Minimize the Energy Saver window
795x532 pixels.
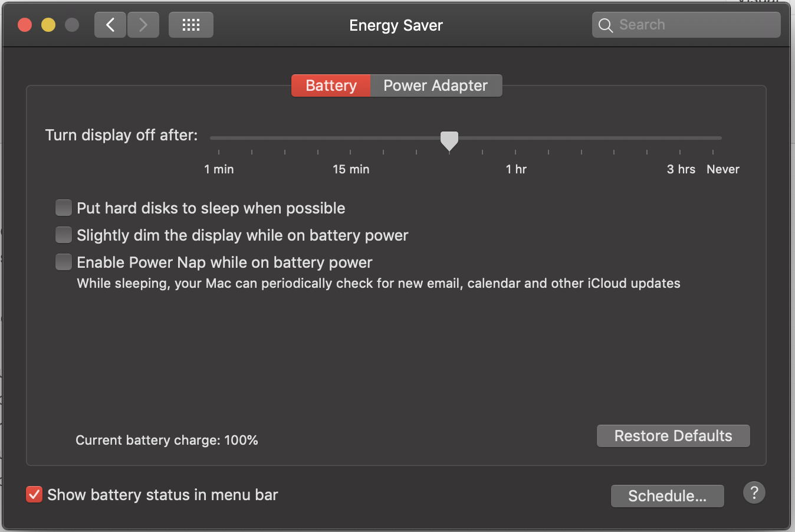click(x=48, y=25)
